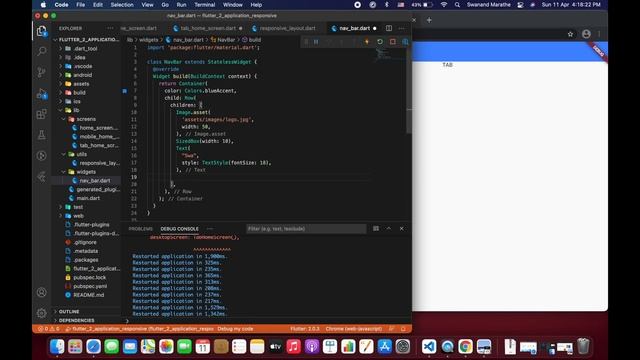Screen dimensions: 640x360
Task: Open the Run and Debug view
Action: 42,93
